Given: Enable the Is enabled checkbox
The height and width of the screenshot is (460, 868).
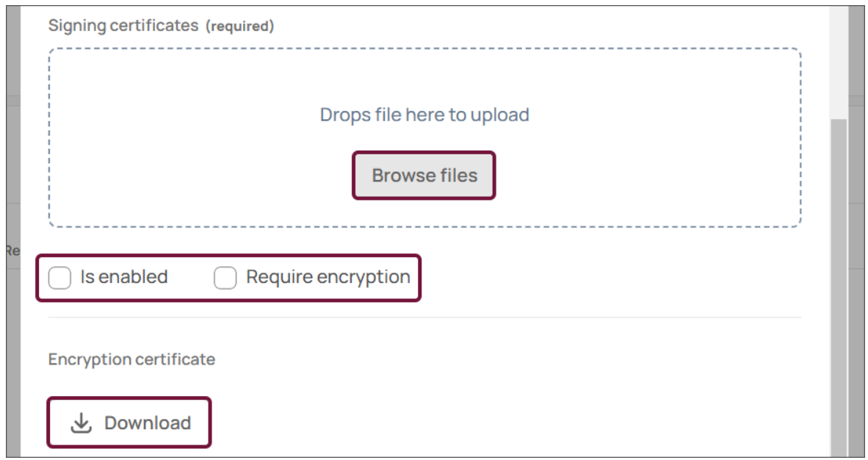Looking at the screenshot, I should tap(59, 278).
